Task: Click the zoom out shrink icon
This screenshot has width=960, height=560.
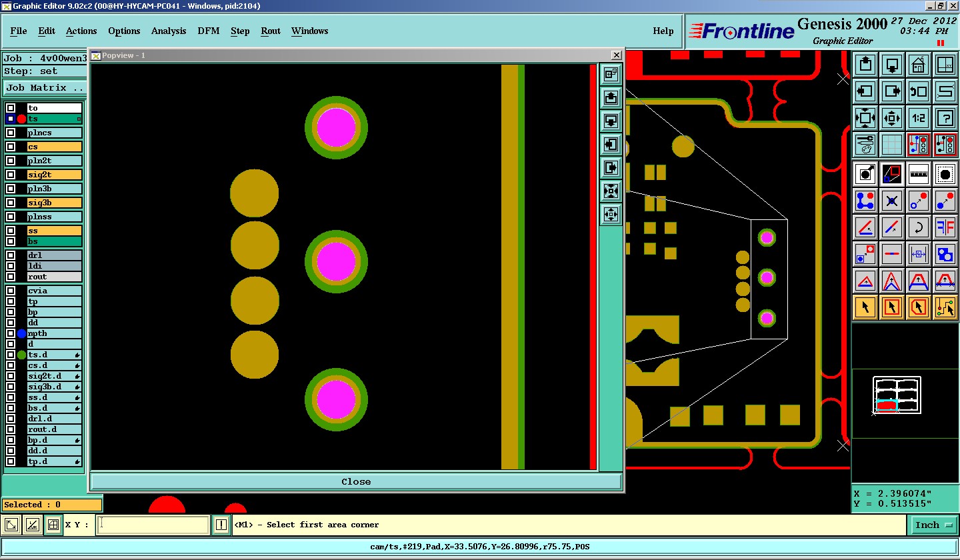Action: click(x=892, y=118)
